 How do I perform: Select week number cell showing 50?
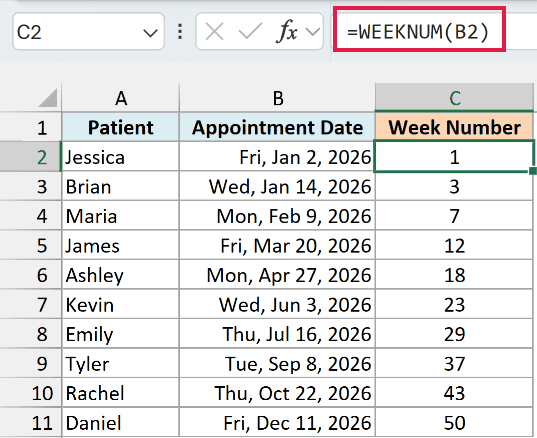click(454, 422)
